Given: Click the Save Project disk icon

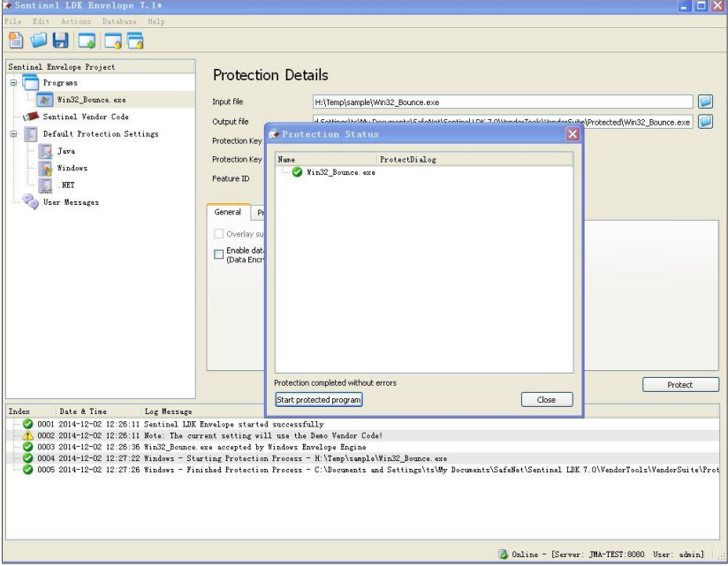Looking at the screenshot, I should point(60,40).
